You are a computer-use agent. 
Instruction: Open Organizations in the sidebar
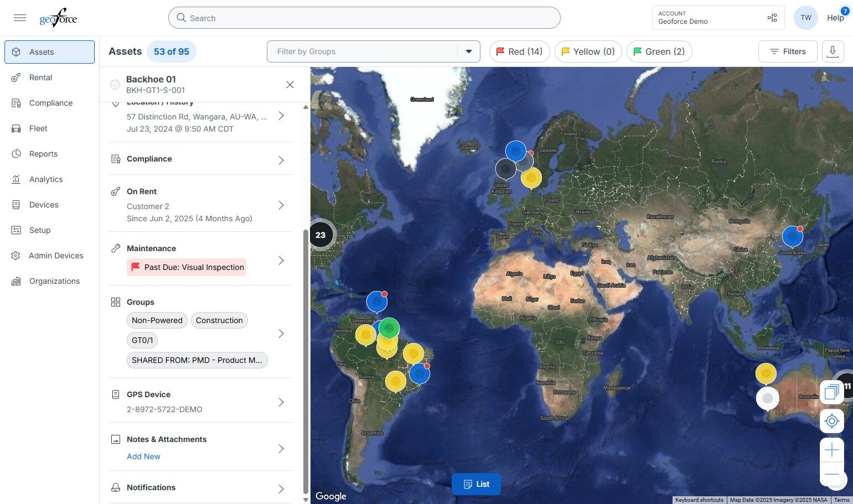[49, 281]
